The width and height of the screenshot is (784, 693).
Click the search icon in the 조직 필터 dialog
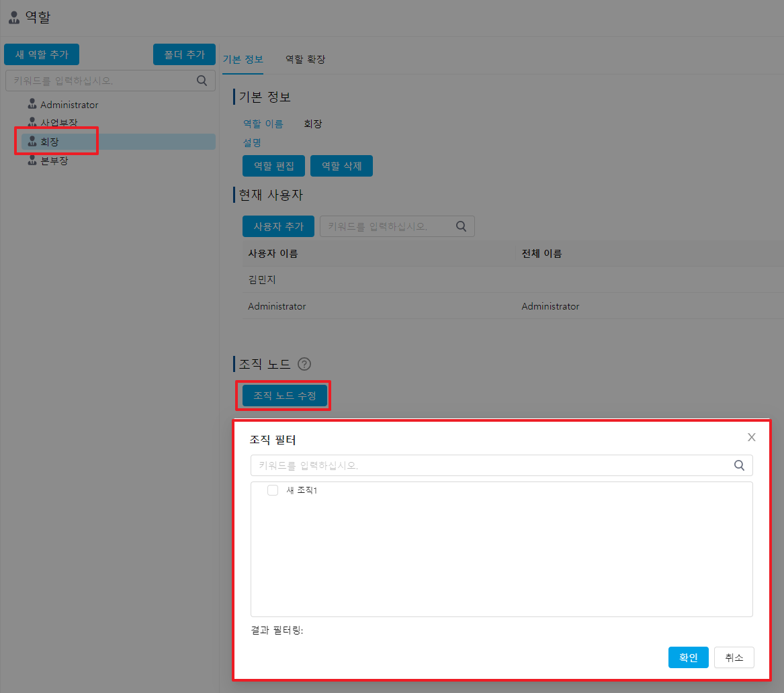pos(739,465)
